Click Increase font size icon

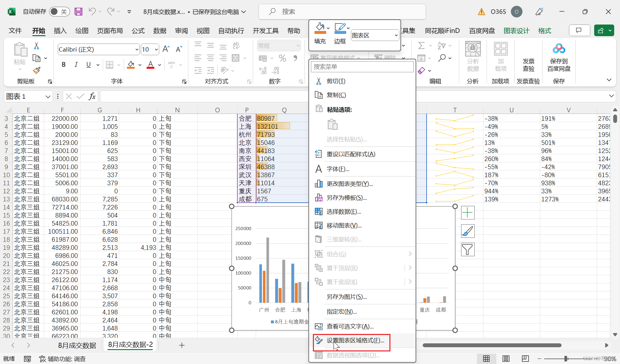pos(166,49)
